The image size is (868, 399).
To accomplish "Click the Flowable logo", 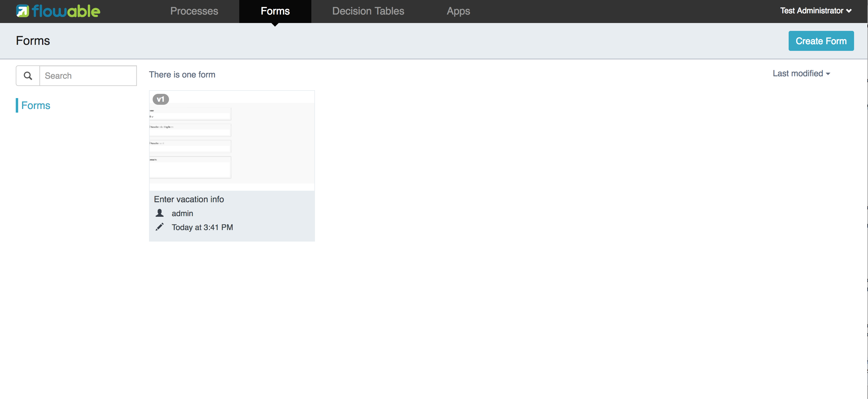I will pos(58,11).
